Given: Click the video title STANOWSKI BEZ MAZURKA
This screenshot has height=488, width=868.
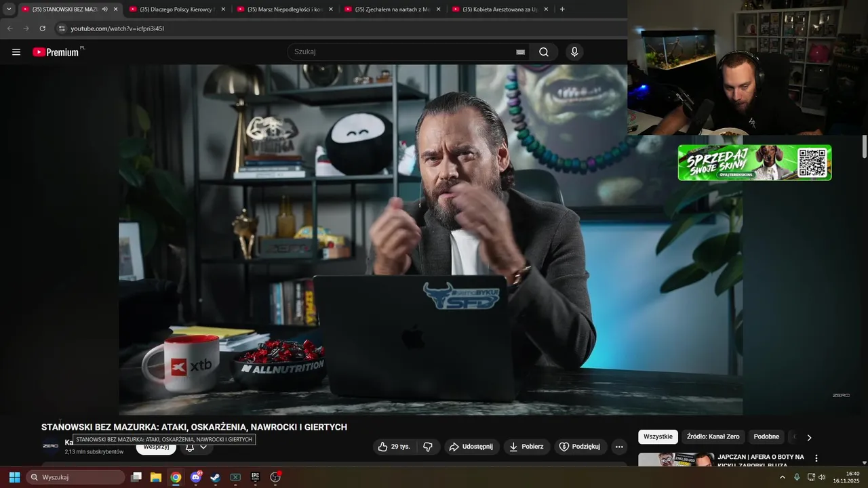Looking at the screenshot, I should click(x=194, y=427).
